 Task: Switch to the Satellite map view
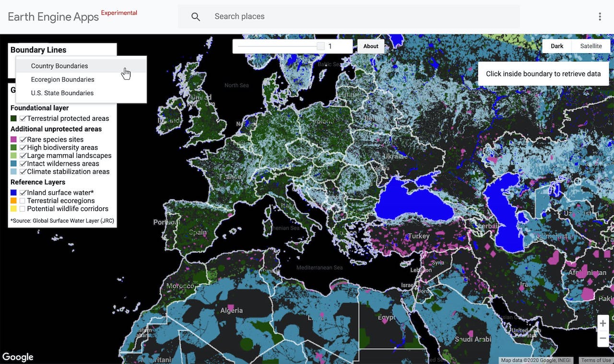click(591, 46)
